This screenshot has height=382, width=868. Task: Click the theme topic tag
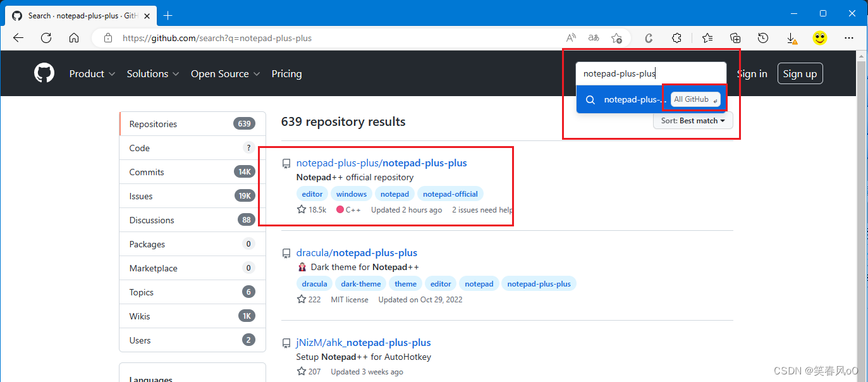click(x=406, y=284)
